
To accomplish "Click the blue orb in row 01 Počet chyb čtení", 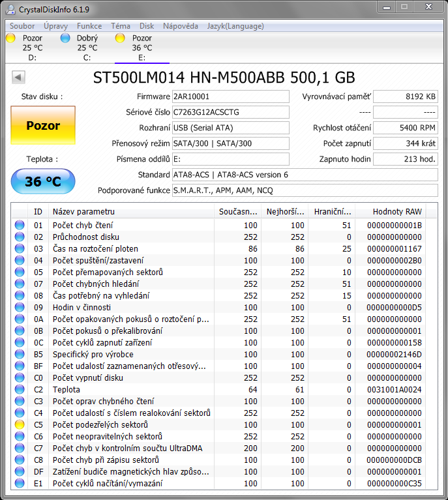I will [20, 225].
